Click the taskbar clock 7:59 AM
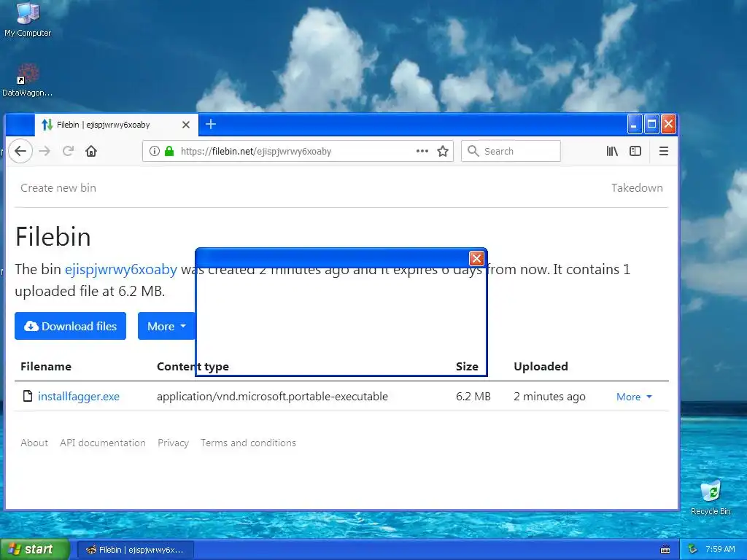 click(720, 549)
